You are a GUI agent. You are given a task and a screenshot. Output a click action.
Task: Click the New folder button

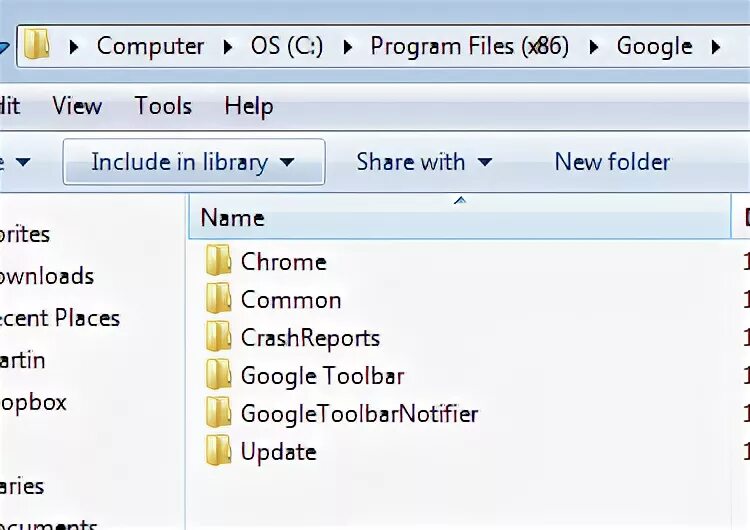[612, 162]
